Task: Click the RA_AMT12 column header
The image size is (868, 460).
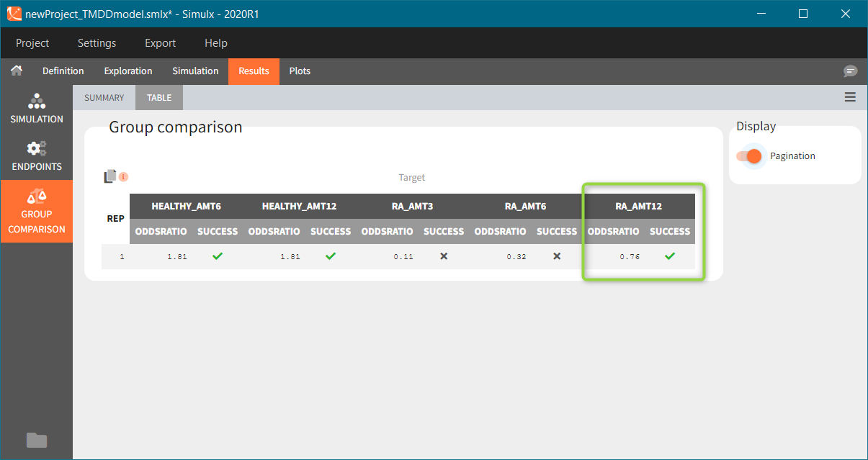Action: tap(638, 207)
